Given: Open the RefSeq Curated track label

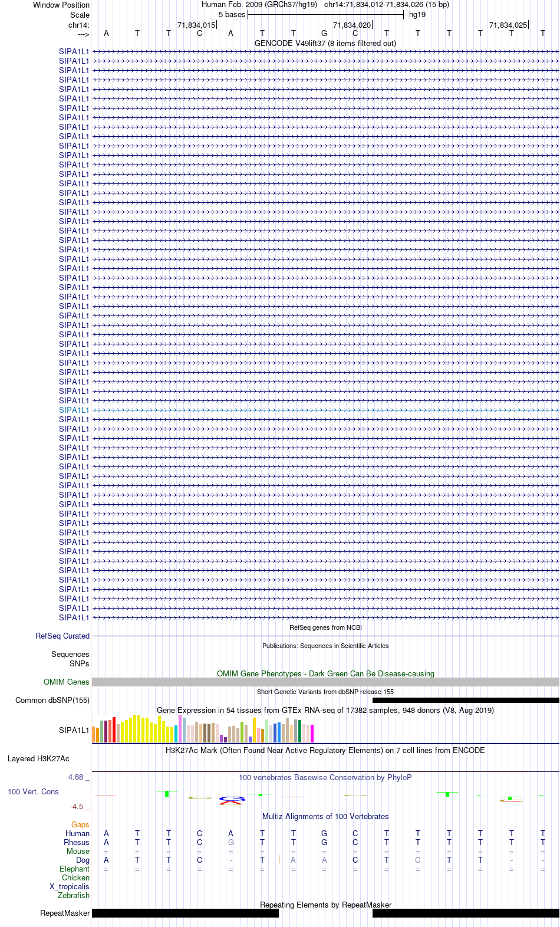Looking at the screenshot, I should (62, 636).
